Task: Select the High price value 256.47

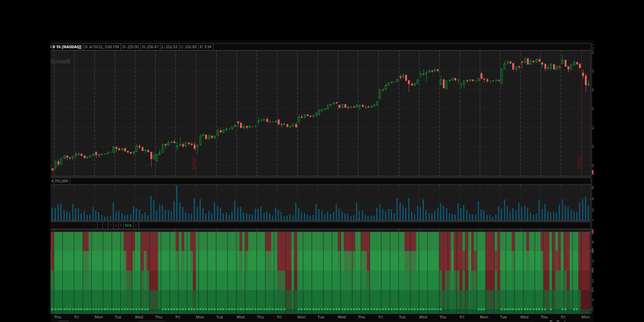Action: point(150,47)
